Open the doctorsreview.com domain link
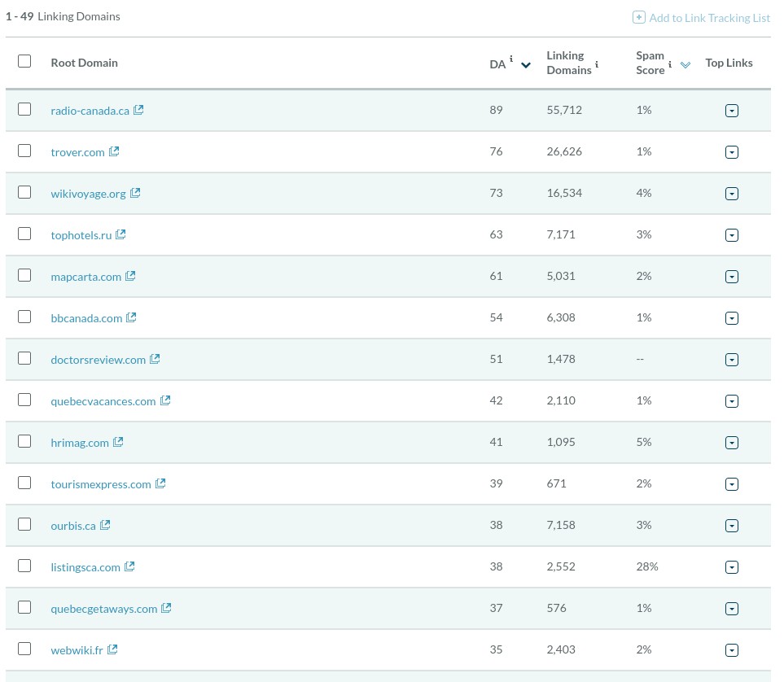Image resolution: width=784 pixels, height=682 pixels. [x=98, y=360]
